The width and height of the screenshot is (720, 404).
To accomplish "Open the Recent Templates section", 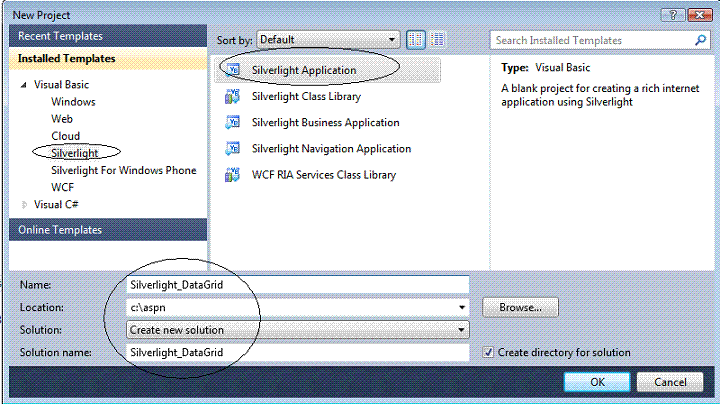I will [x=108, y=36].
